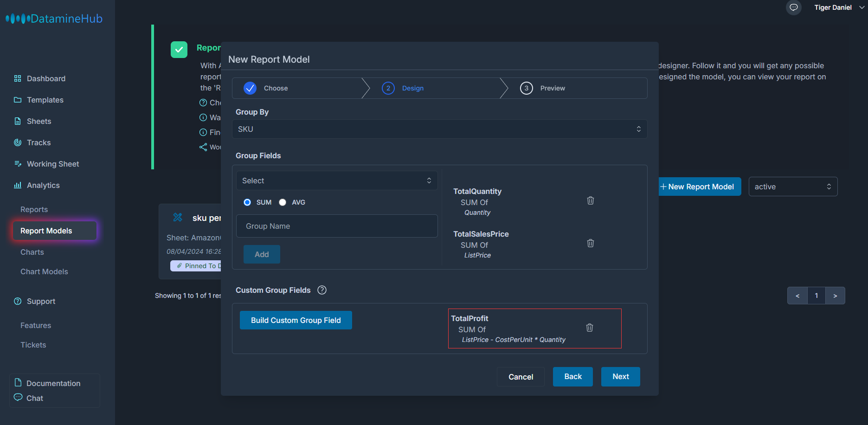The width and height of the screenshot is (868, 425).
Task: Click the TotalSalesPrice field name
Action: pyautogui.click(x=481, y=234)
